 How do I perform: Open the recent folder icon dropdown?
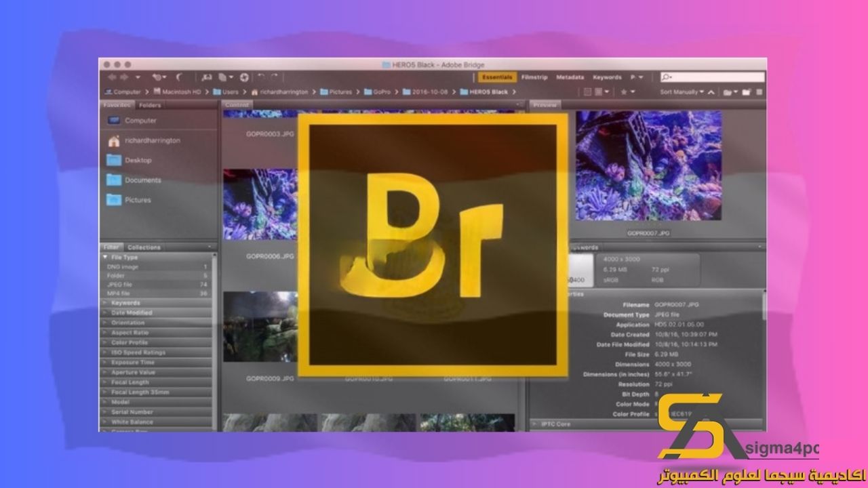point(730,91)
